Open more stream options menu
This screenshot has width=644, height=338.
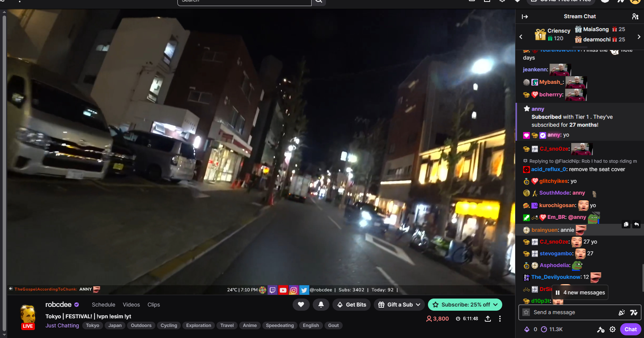[500, 319]
